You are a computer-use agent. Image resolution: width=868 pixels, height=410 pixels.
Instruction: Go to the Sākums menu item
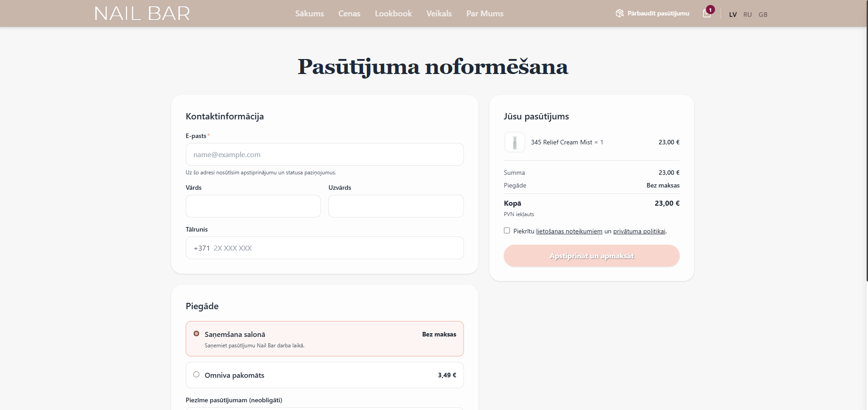(x=310, y=14)
